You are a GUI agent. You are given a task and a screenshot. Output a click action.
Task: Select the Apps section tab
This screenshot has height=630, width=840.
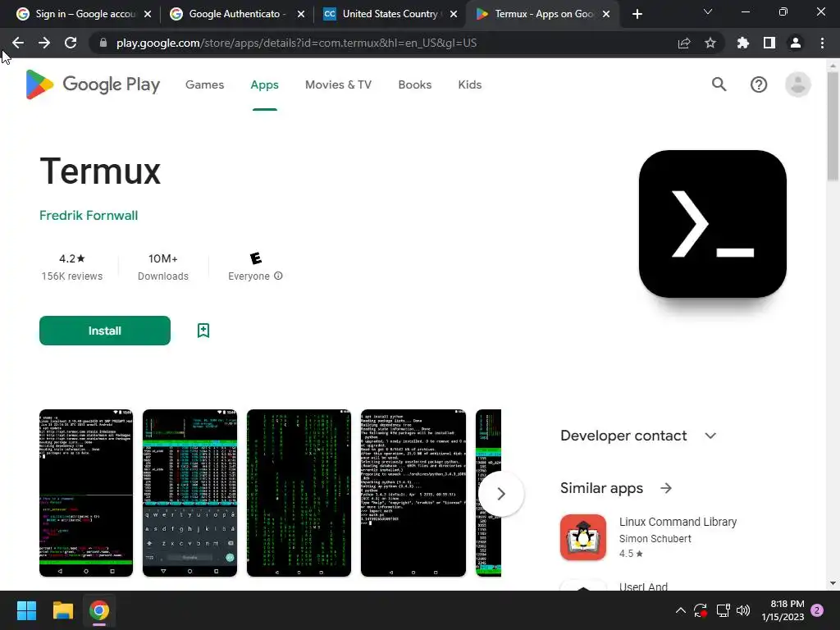click(x=265, y=84)
